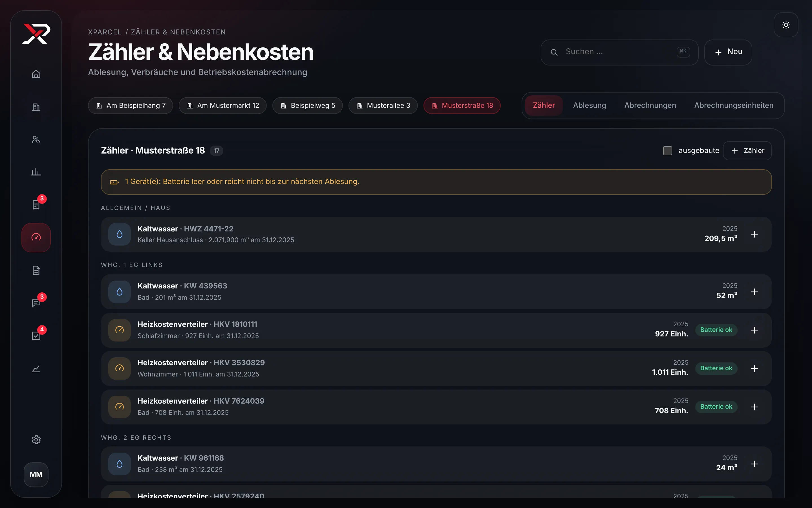The height and width of the screenshot is (508, 812).
Task: Select property Musterstraße 18
Action: 462,106
